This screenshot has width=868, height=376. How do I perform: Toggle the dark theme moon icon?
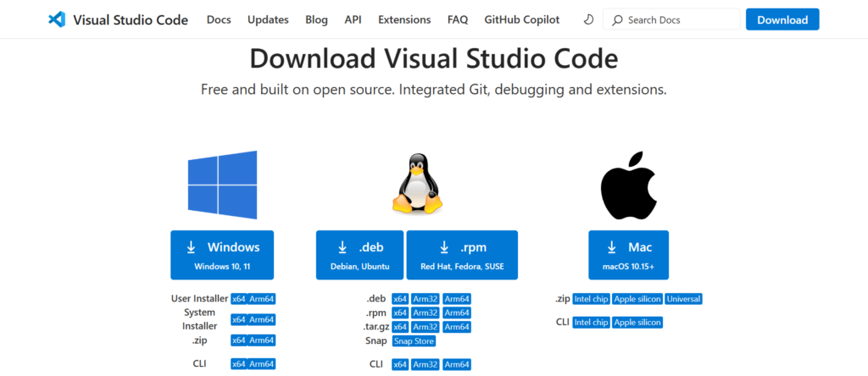tap(588, 20)
